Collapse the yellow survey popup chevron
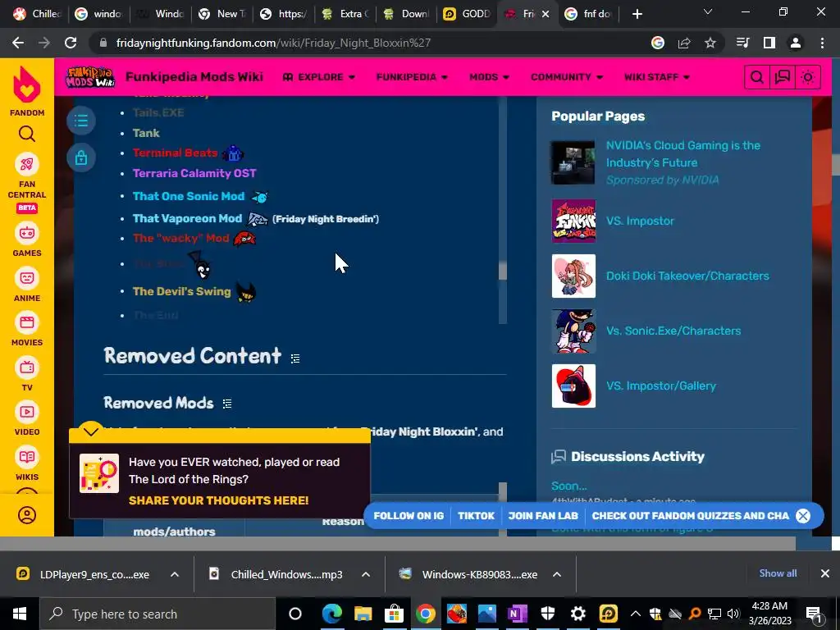 click(91, 431)
